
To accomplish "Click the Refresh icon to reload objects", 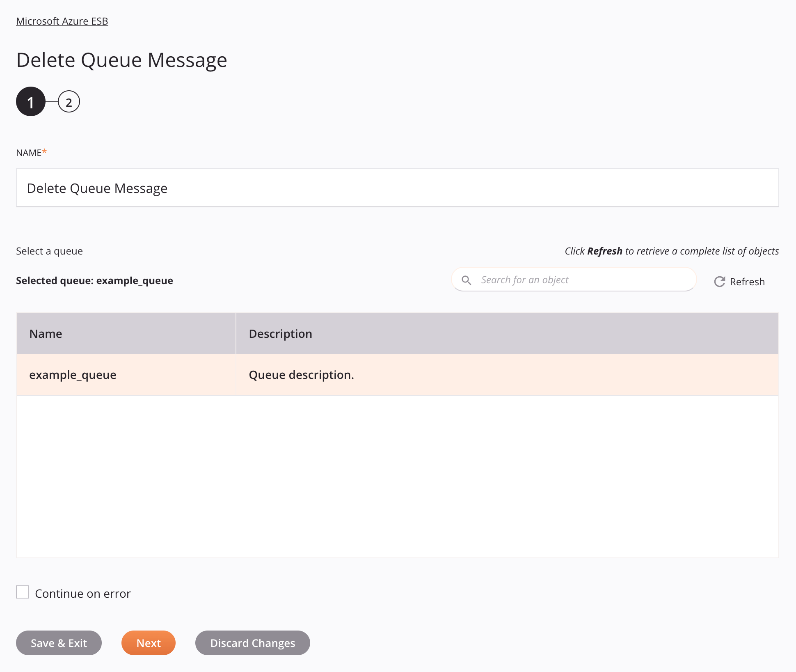I will coord(719,281).
